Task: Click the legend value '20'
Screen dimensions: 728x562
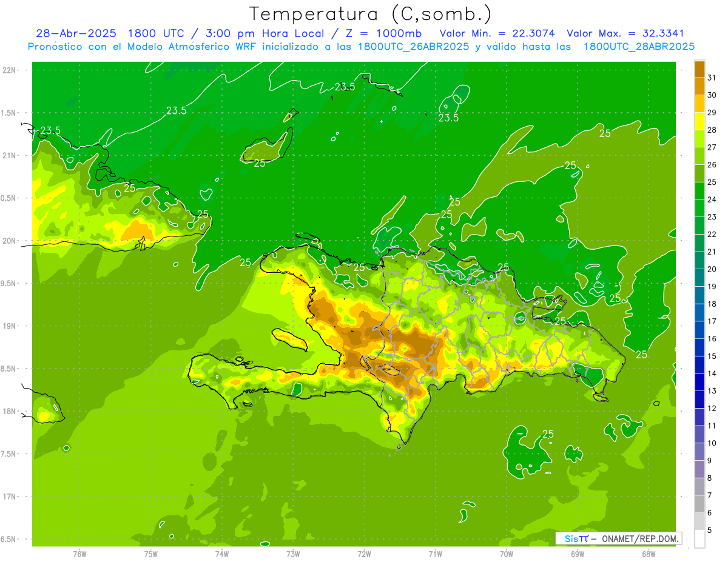Action: pyautogui.click(x=712, y=269)
